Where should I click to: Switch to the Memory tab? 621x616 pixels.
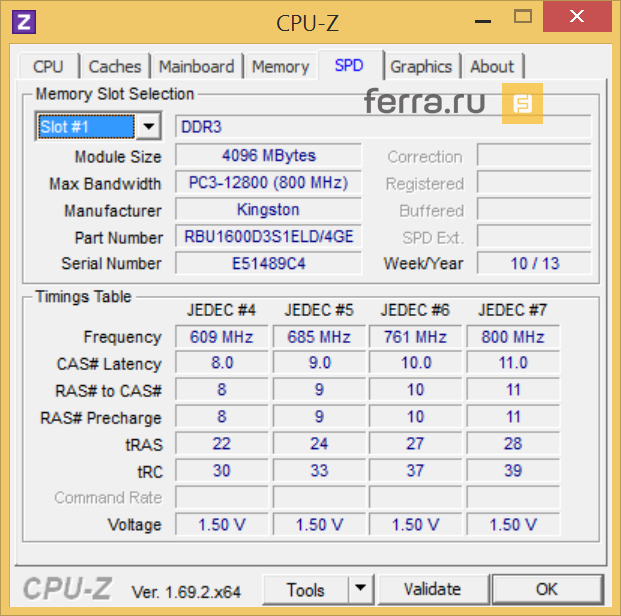tap(280, 67)
